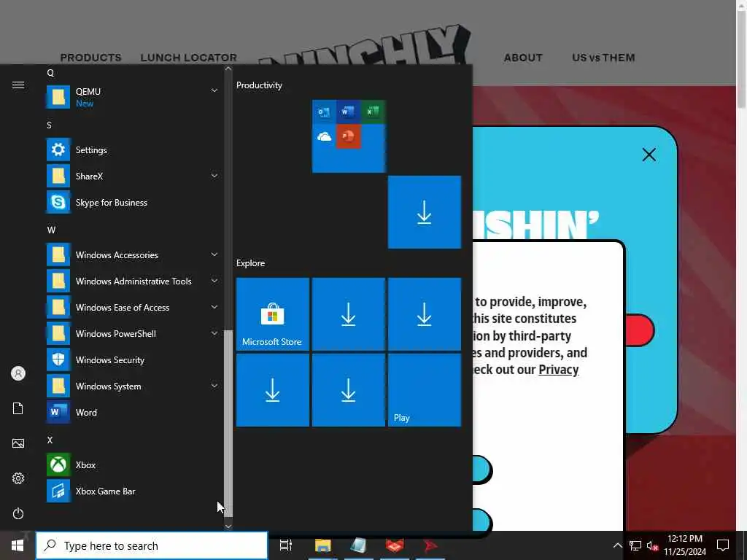Close the website popup with X
Screen dimensions: 747x560
tap(649, 155)
